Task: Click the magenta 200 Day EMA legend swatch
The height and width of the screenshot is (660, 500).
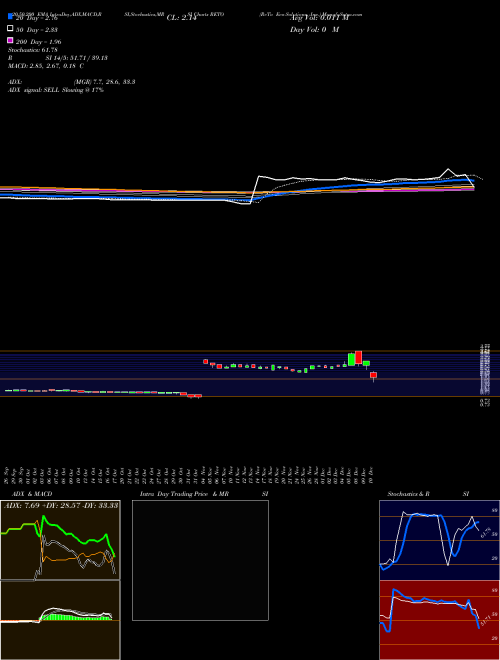Action: pyautogui.click(x=10, y=40)
